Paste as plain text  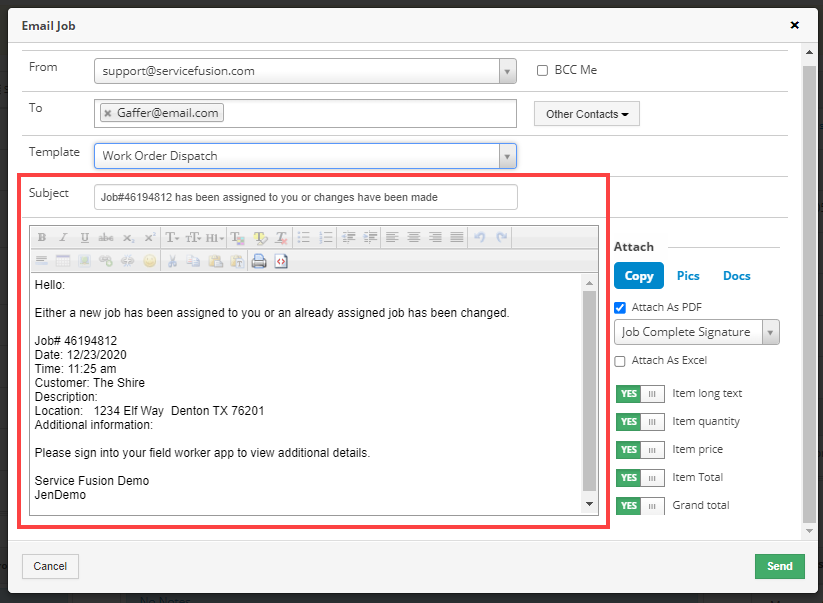pyautogui.click(x=237, y=260)
